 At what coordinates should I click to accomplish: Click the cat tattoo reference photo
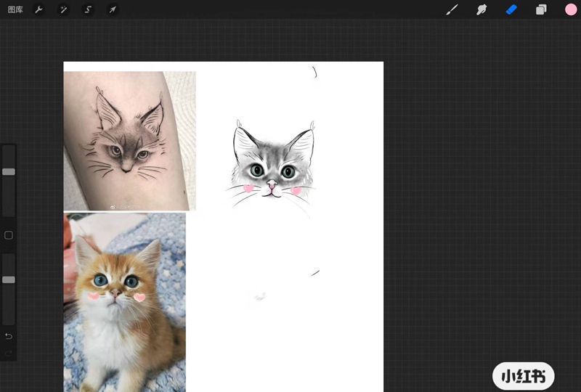[x=129, y=140]
